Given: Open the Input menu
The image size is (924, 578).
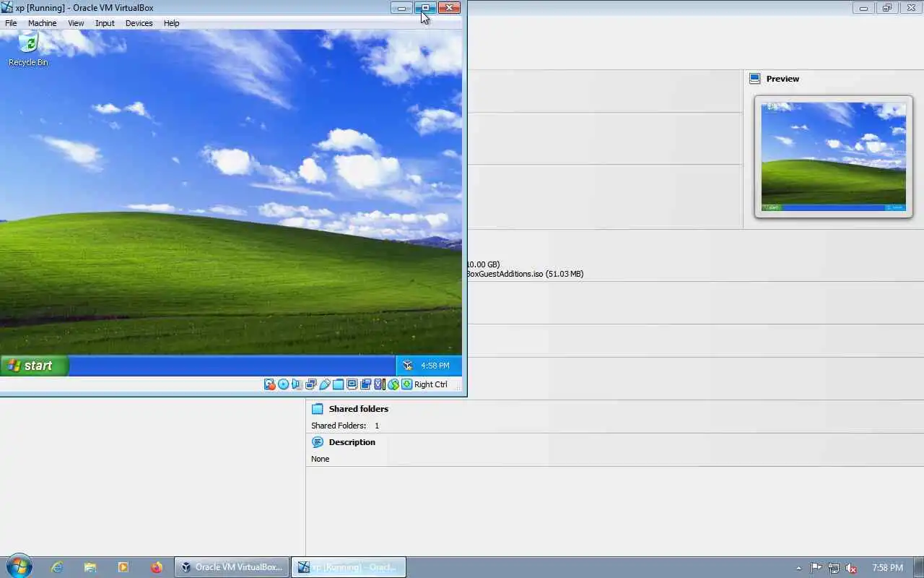Looking at the screenshot, I should click(x=105, y=23).
